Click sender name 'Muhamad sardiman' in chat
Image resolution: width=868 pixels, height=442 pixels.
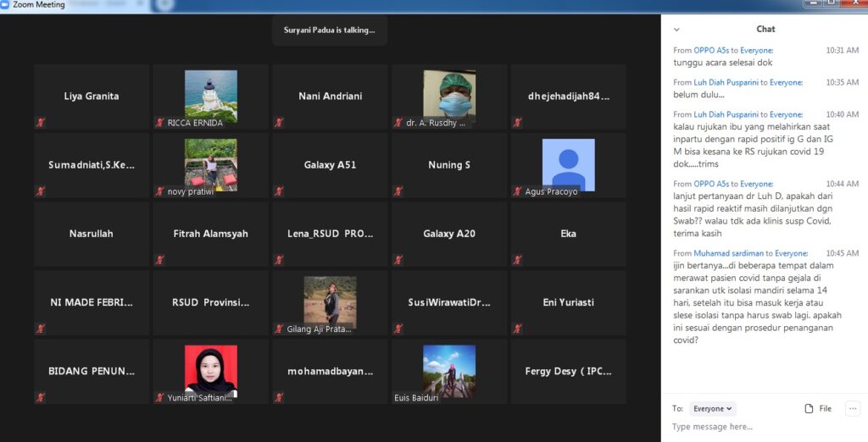[x=728, y=253]
